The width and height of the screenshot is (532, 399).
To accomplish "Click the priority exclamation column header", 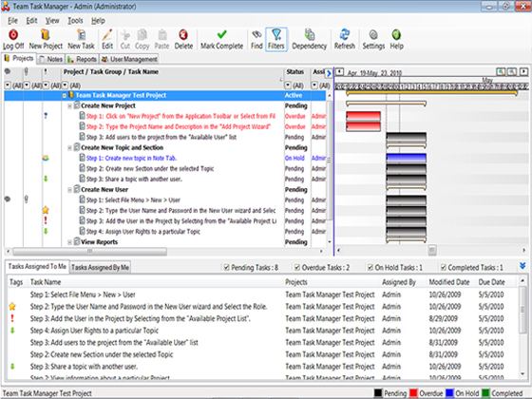I will pos(46,71).
